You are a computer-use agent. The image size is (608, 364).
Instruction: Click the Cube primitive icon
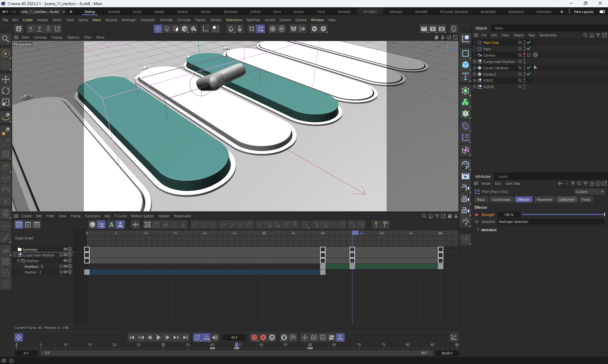(465, 65)
